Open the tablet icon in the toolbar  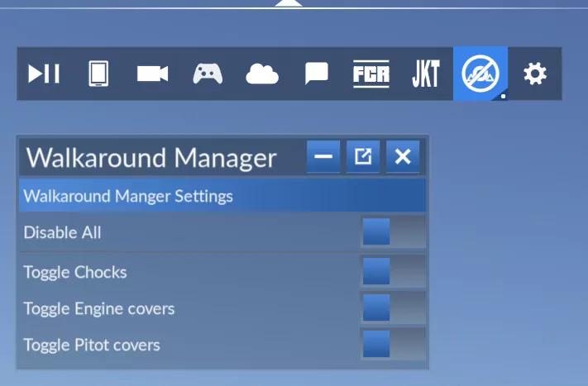(98, 74)
